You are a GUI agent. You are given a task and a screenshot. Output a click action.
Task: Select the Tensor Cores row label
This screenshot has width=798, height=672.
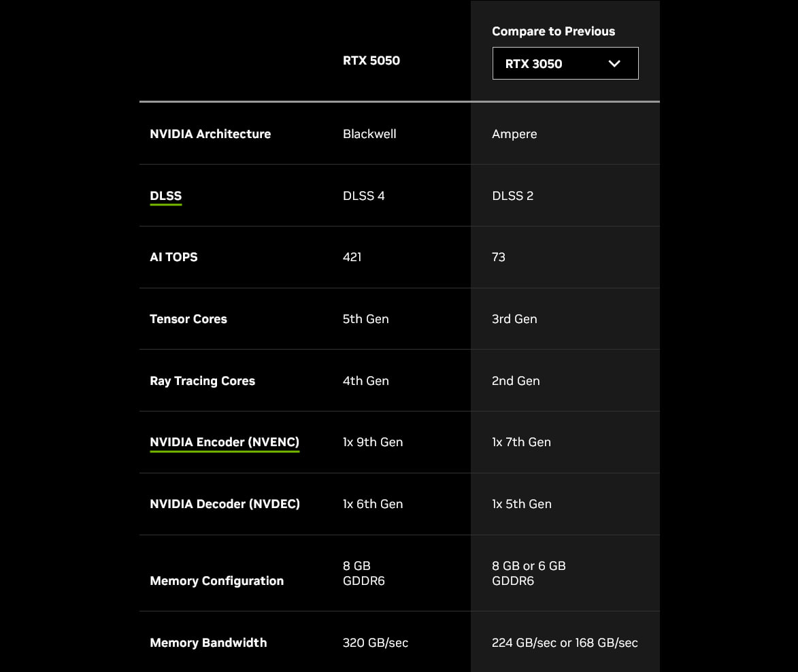tap(188, 319)
